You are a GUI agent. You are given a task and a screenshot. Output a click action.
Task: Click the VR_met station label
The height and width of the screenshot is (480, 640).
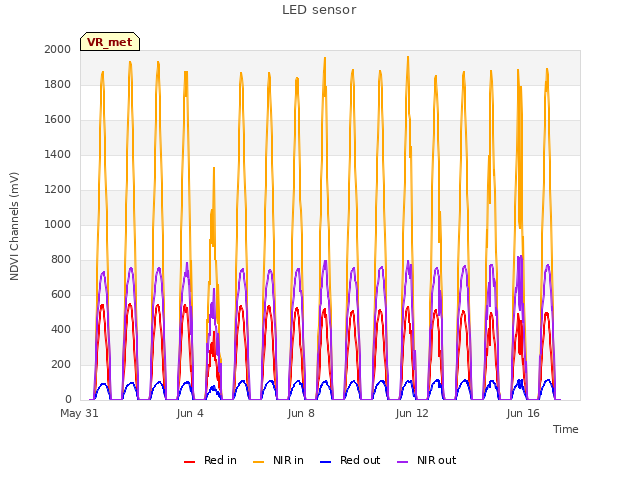tap(110, 42)
